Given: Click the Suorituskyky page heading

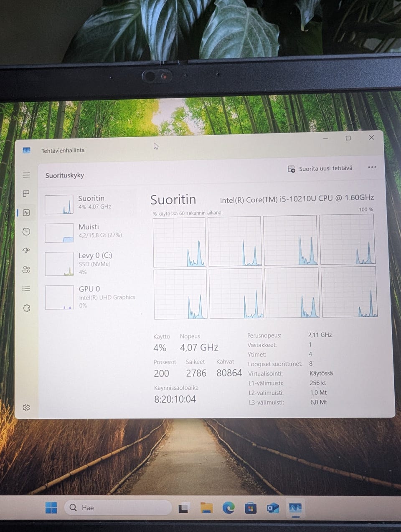Looking at the screenshot, I should click(65, 175).
